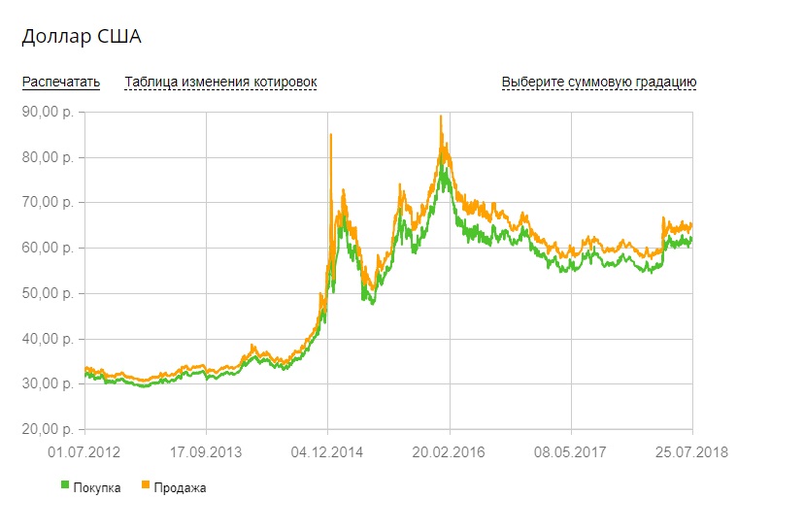The height and width of the screenshot is (532, 804).
Task: Open the Выберите суммовую градацию selector
Action: tap(598, 83)
